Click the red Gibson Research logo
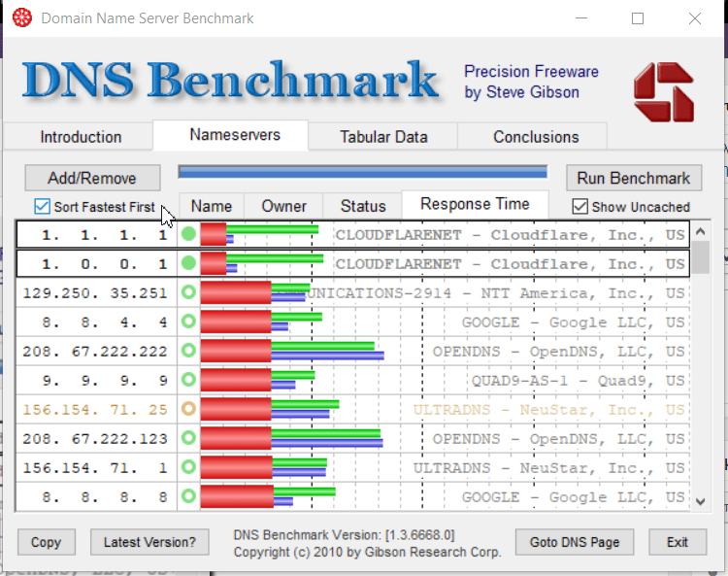The width and height of the screenshot is (728, 576). pos(664,92)
